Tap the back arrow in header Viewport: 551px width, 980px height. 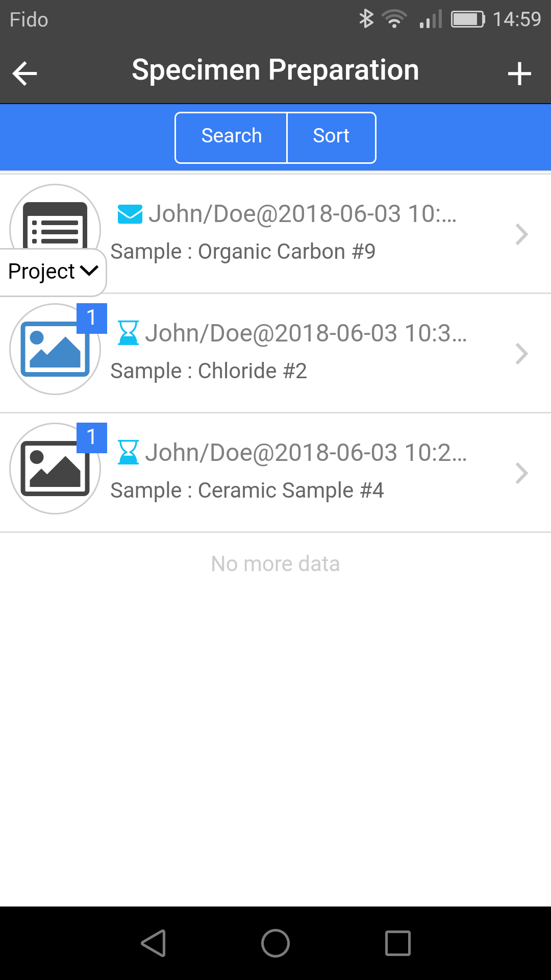pyautogui.click(x=24, y=73)
